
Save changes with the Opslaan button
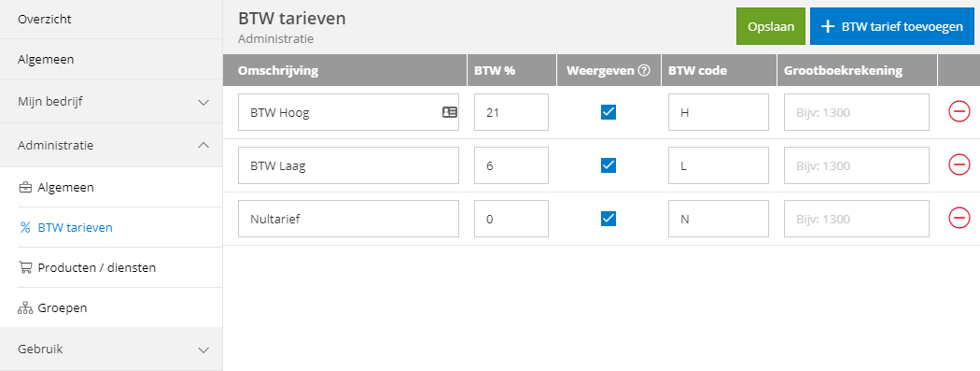coord(771,26)
